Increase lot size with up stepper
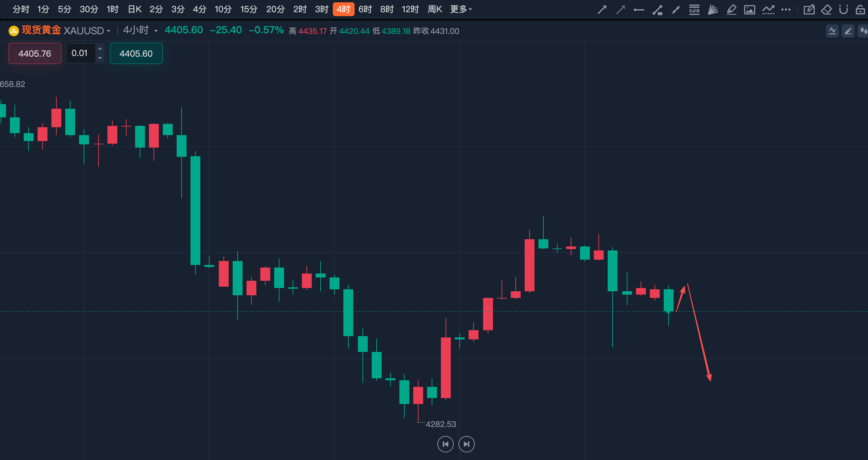868x460 pixels. coord(100,48)
